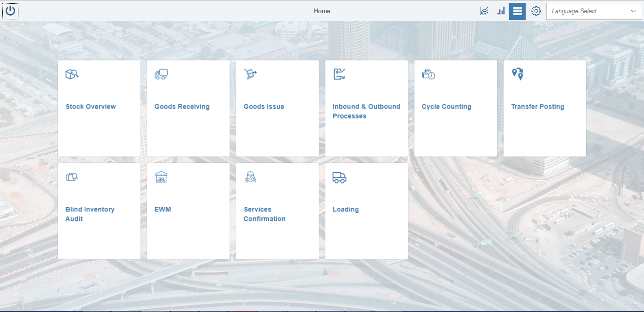Viewport: 644px width, 312px height.
Task: Click the Goods Receiving truck icon
Action: pyautogui.click(x=160, y=74)
